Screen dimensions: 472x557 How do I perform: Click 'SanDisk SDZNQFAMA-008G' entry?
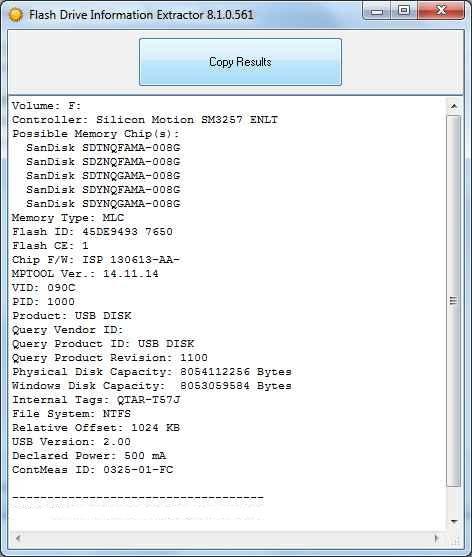[103, 162]
